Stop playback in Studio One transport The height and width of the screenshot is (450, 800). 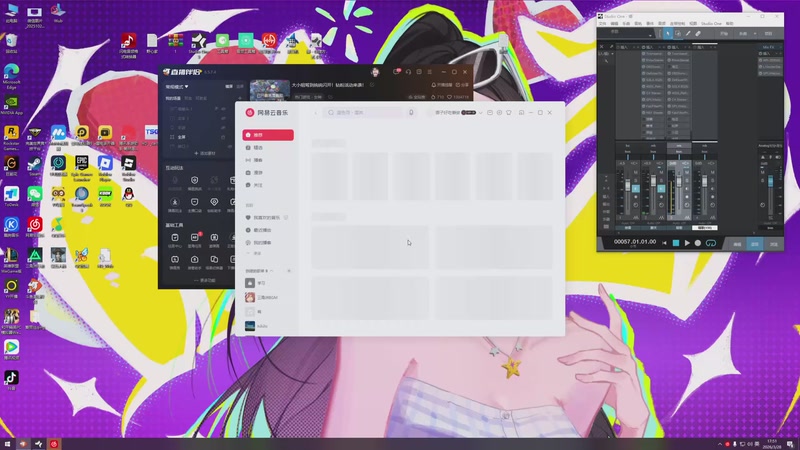click(676, 243)
